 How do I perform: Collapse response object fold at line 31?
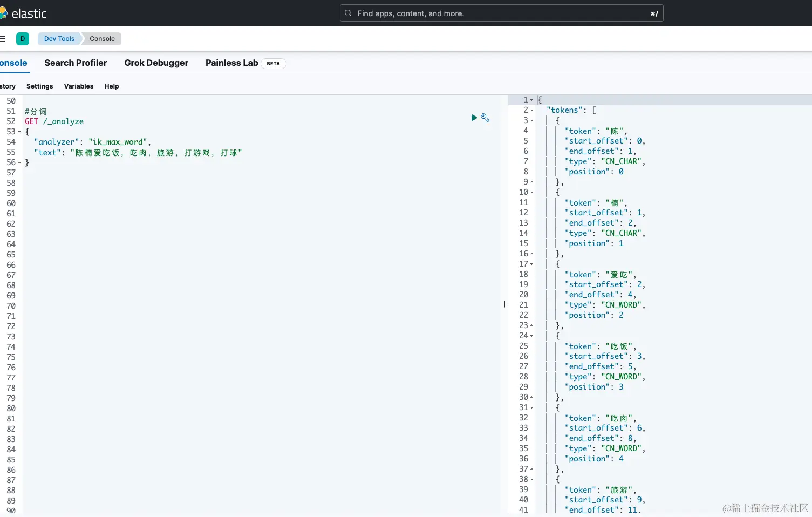[x=531, y=407]
